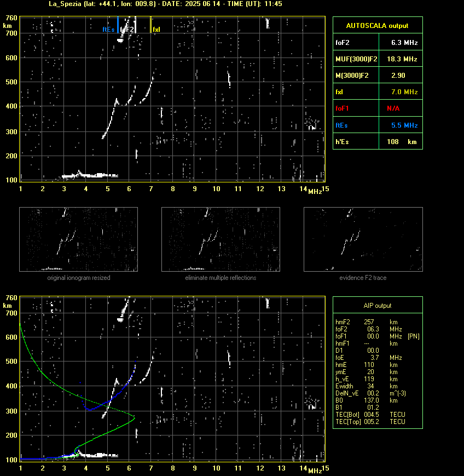Click the white foF2 marker on top ionogram

[127, 30]
